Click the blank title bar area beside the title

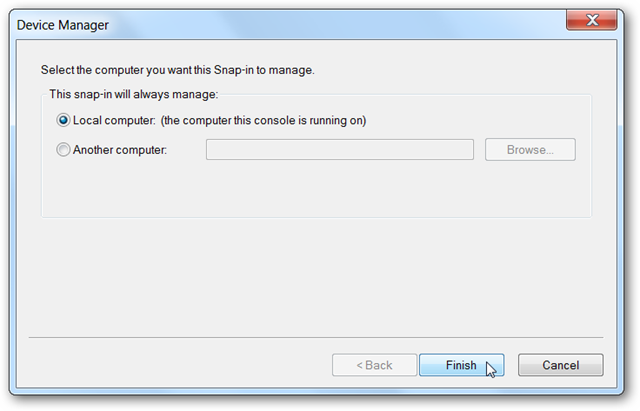[330, 23]
